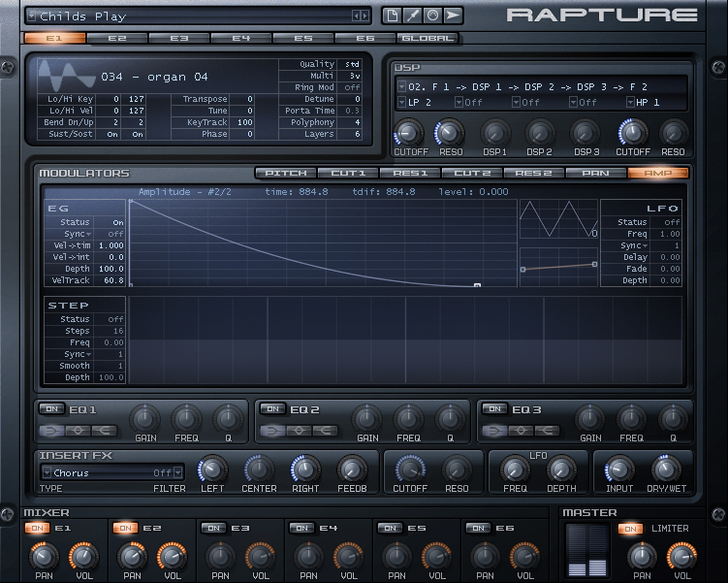Select the high-shelf shape icon for EQ 3

[547, 431]
